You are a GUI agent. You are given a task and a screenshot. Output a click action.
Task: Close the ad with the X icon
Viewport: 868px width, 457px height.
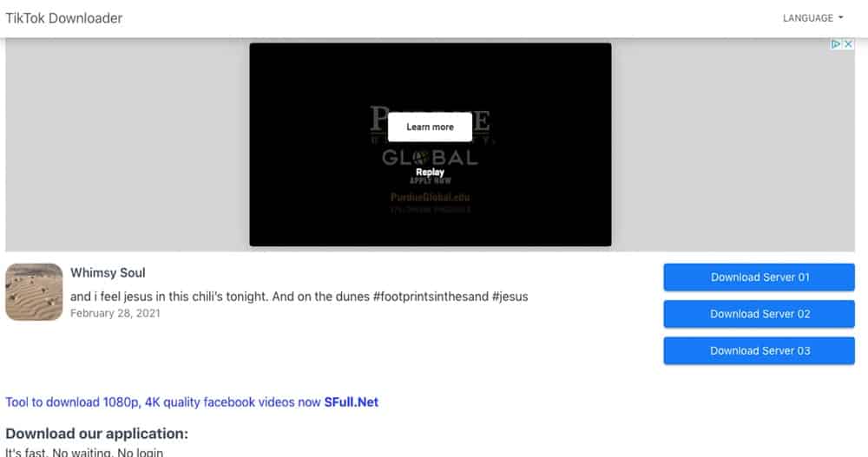[x=848, y=43]
